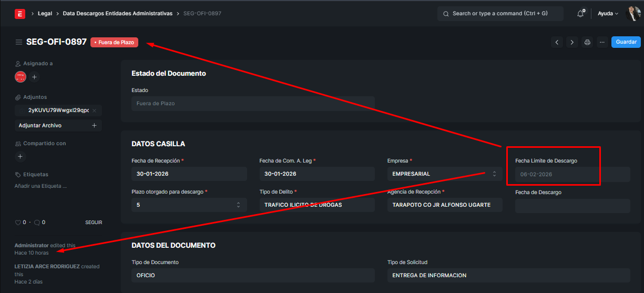Screen dimensions: 644x293
Task: Open the notifications bell icon
Action: pyautogui.click(x=580, y=14)
